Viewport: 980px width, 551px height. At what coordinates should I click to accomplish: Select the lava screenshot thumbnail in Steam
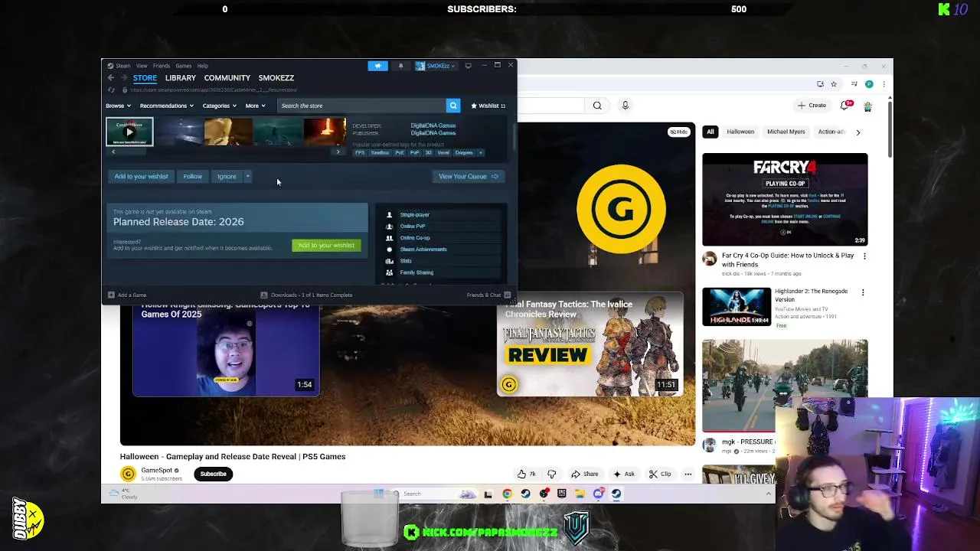coord(325,132)
